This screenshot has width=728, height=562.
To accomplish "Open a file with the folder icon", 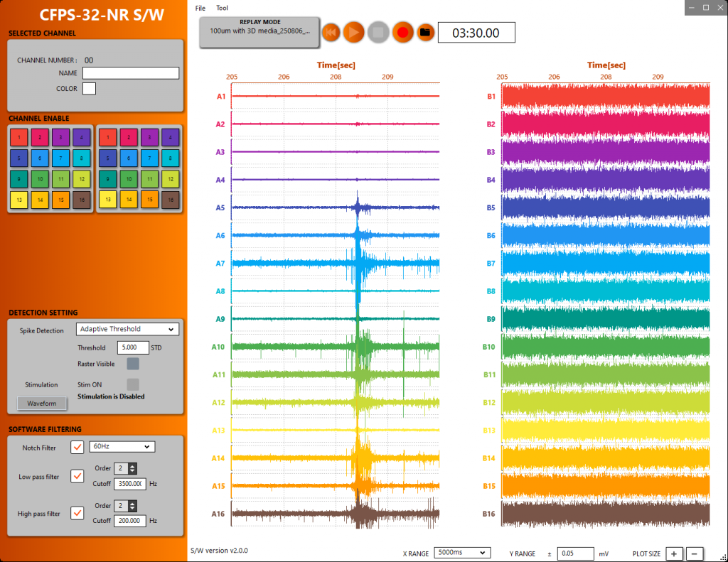I will point(425,33).
